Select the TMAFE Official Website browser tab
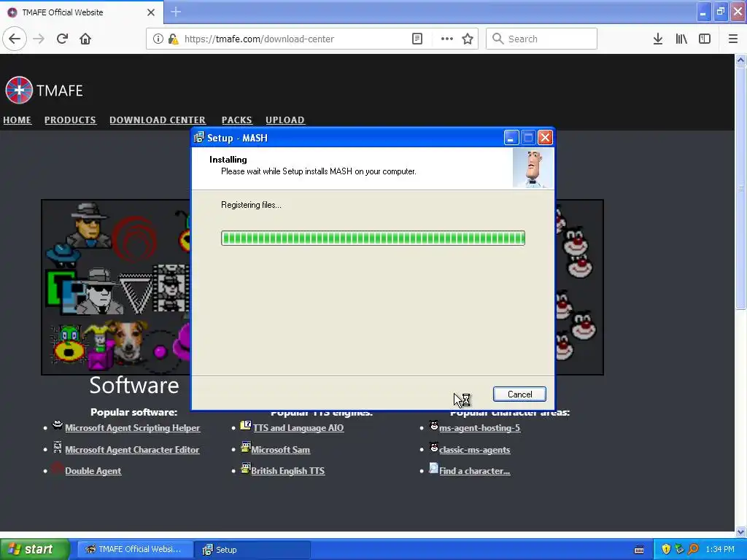The height and width of the screenshot is (560, 747). (82, 12)
